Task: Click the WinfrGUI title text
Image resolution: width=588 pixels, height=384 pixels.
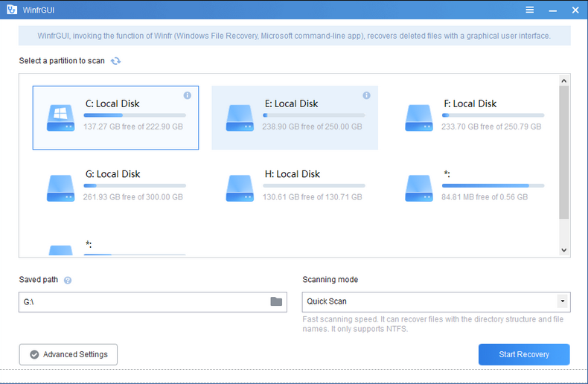Action: pyautogui.click(x=38, y=10)
